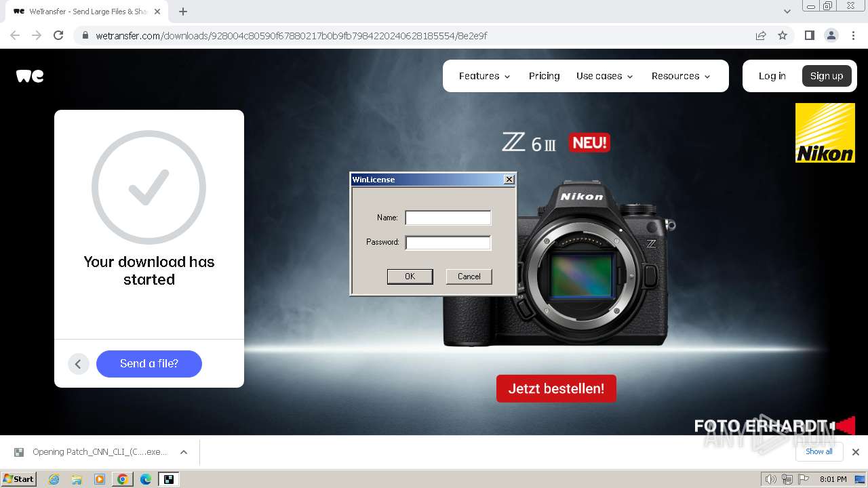Click the NEU! badge in ad
This screenshot has height=488, width=868.
pyautogui.click(x=590, y=143)
